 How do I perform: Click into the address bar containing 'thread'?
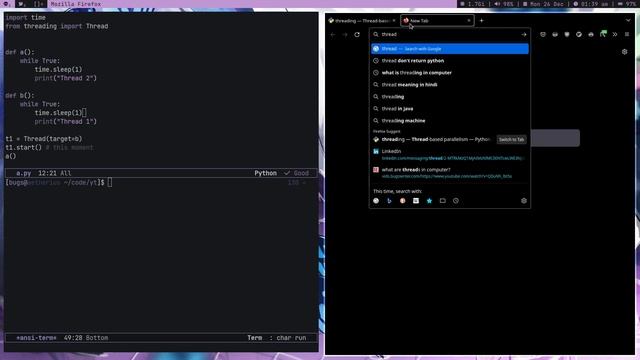click(449, 35)
